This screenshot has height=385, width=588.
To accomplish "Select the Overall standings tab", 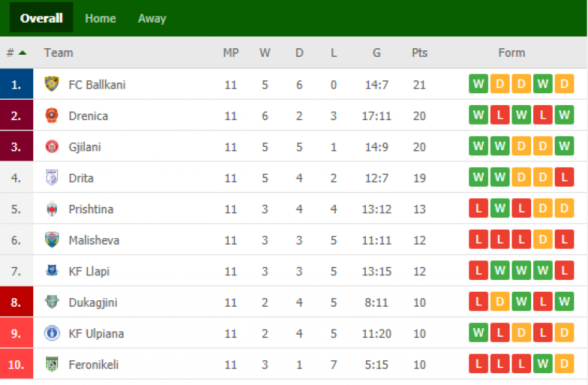I will (x=41, y=18).
